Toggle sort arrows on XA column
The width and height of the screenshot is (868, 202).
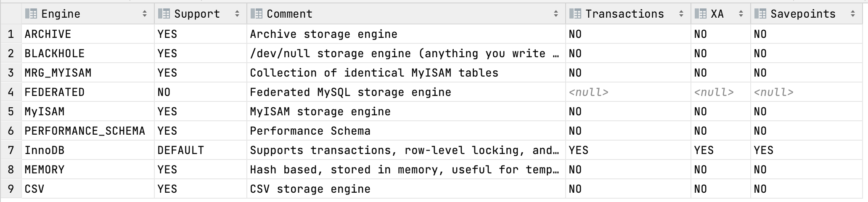741,14
